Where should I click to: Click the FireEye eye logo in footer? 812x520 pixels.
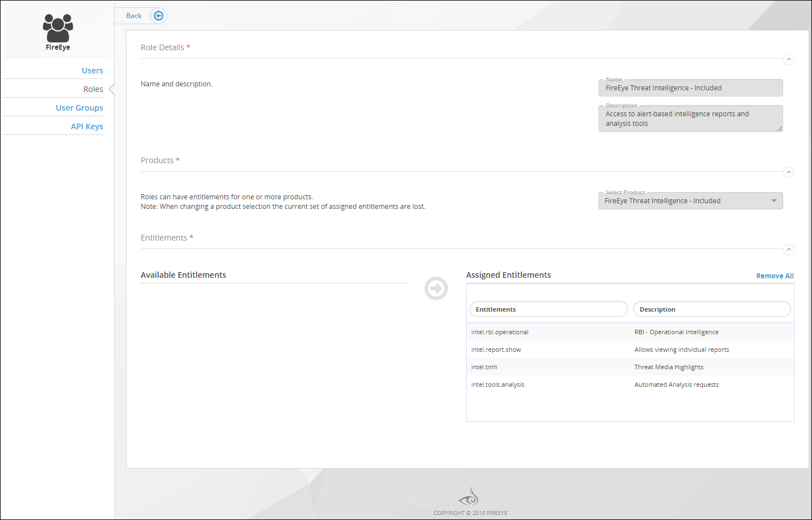[469, 497]
